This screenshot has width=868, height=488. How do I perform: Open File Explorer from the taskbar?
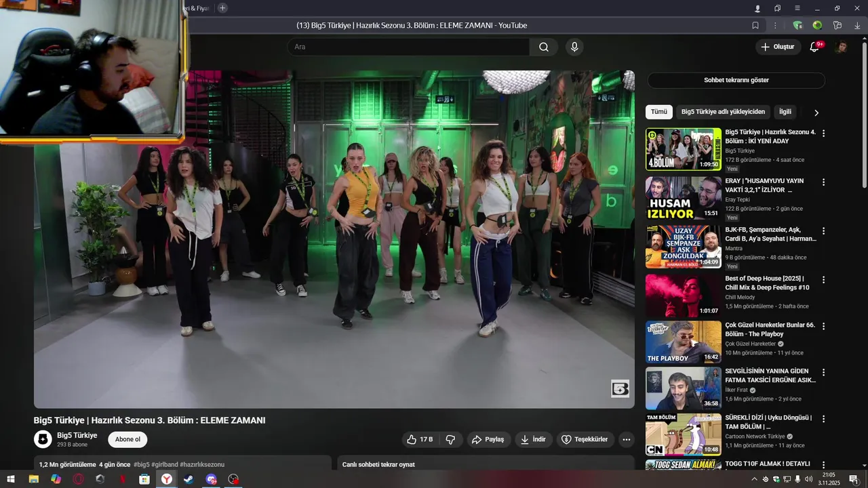tap(33, 479)
